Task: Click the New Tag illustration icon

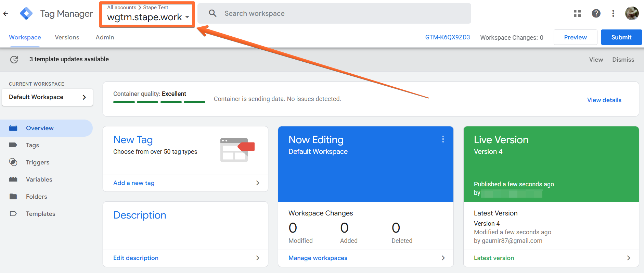Action: tap(237, 150)
